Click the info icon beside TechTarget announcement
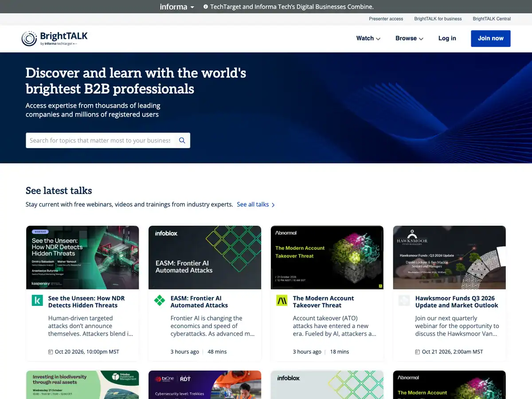 (x=206, y=7)
